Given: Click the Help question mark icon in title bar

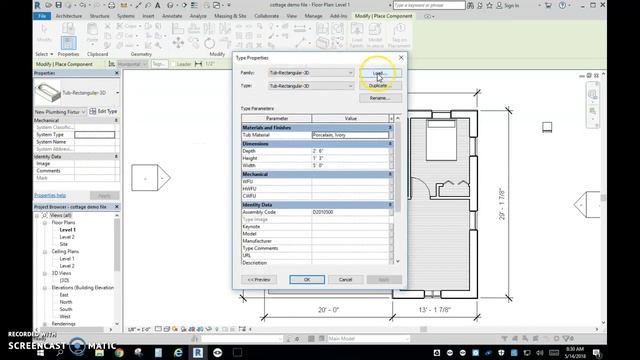Looking at the screenshot, I should coord(562,5).
